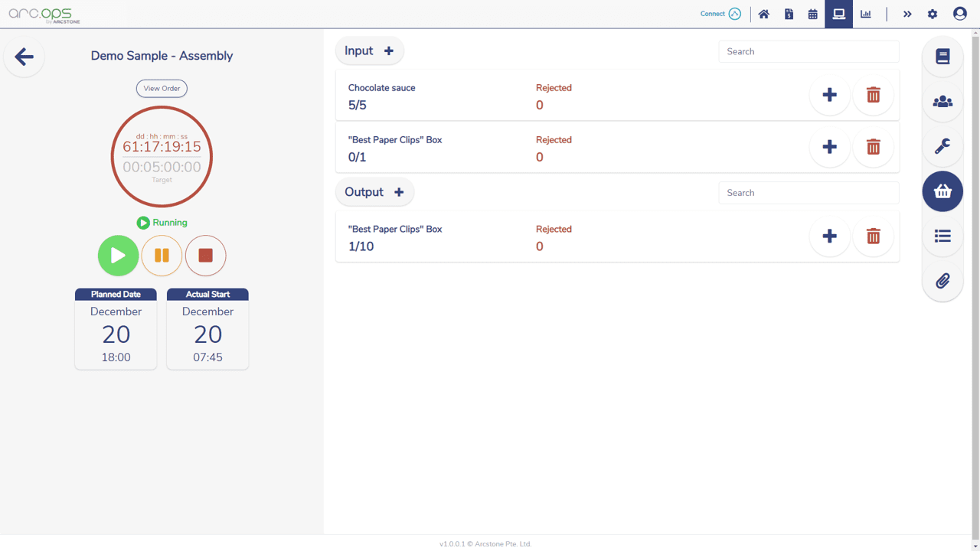The width and height of the screenshot is (980, 551).
Task: Open the people group sidebar icon
Action: point(942,102)
